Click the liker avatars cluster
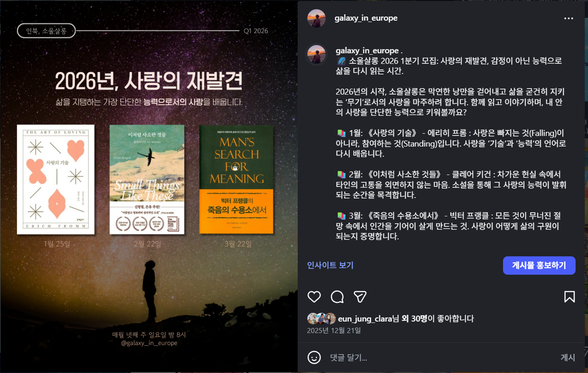The width and height of the screenshot is (588, 373). (322, 319)
